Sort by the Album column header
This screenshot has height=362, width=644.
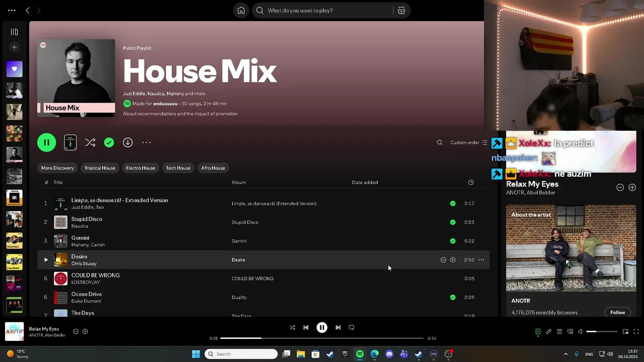point(238,183)
